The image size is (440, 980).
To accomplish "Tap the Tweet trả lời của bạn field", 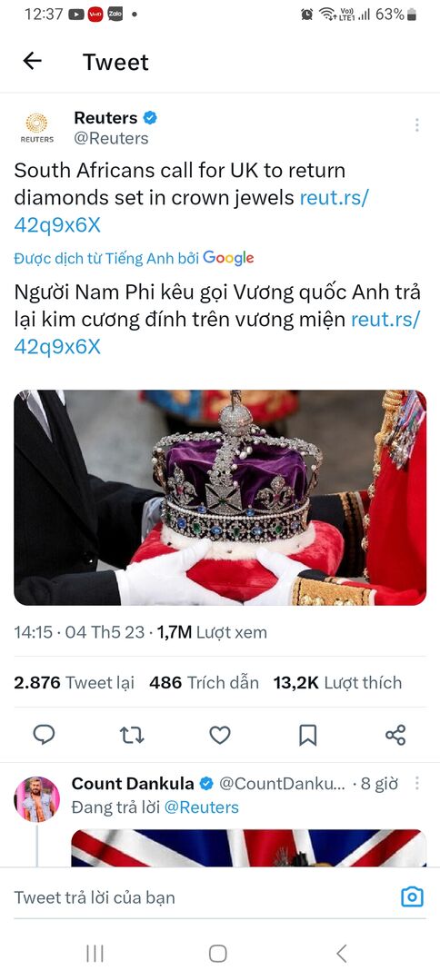I will tap(200, 897).
